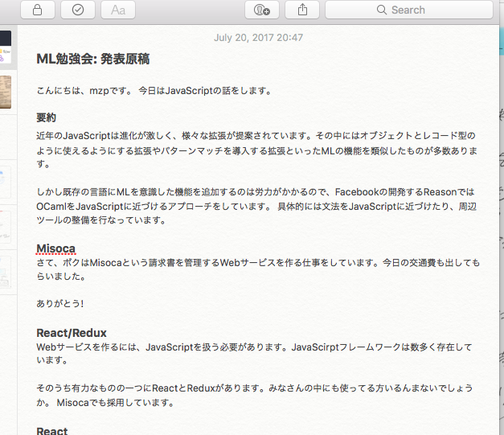Select the dark-topped note thumbnail in the sidebar

(x=6, y=47)
